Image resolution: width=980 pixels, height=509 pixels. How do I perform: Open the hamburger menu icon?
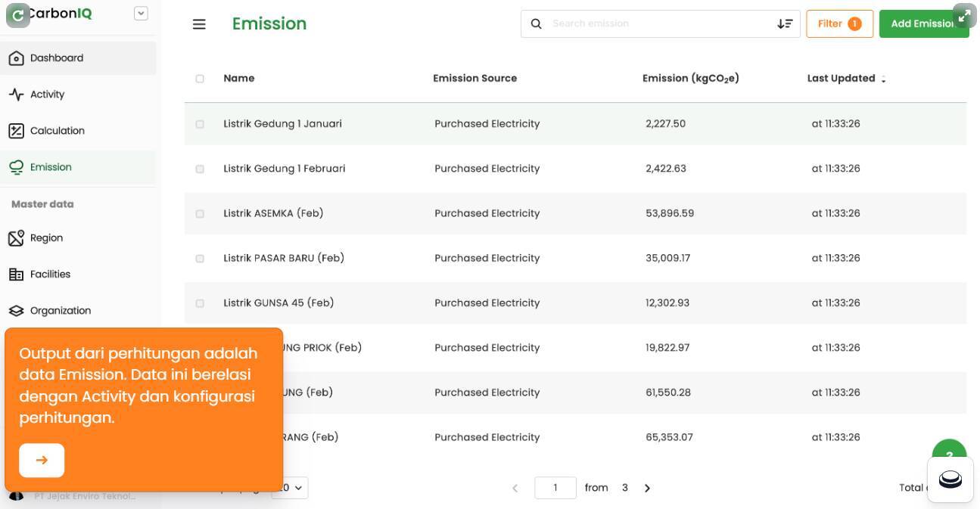coord(199,24)
